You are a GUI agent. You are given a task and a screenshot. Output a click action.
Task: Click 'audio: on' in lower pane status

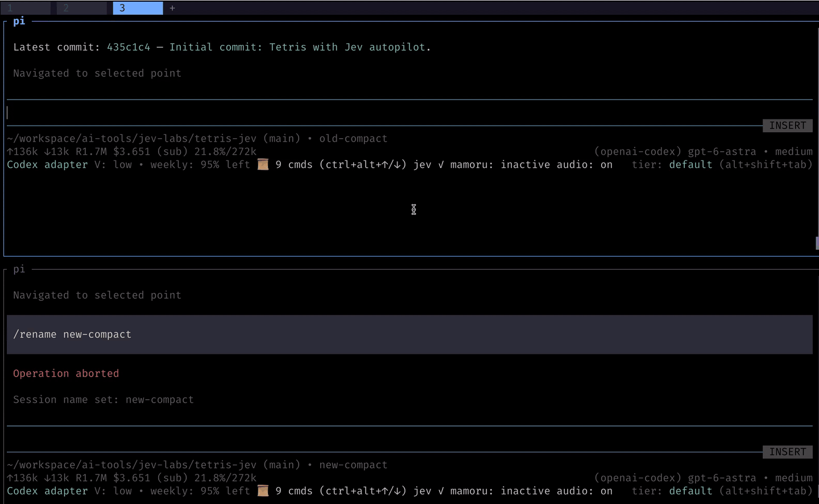pyautogui.click(x=585, y=491)
